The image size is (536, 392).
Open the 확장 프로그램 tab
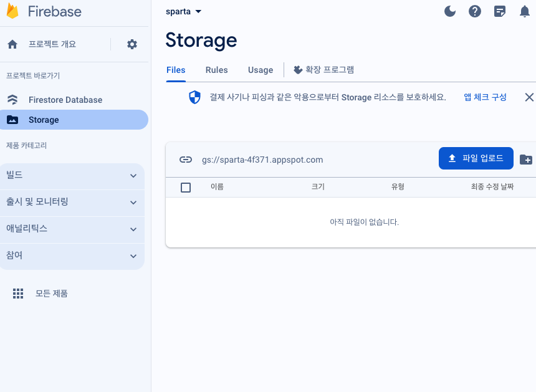tap(323, 70)
